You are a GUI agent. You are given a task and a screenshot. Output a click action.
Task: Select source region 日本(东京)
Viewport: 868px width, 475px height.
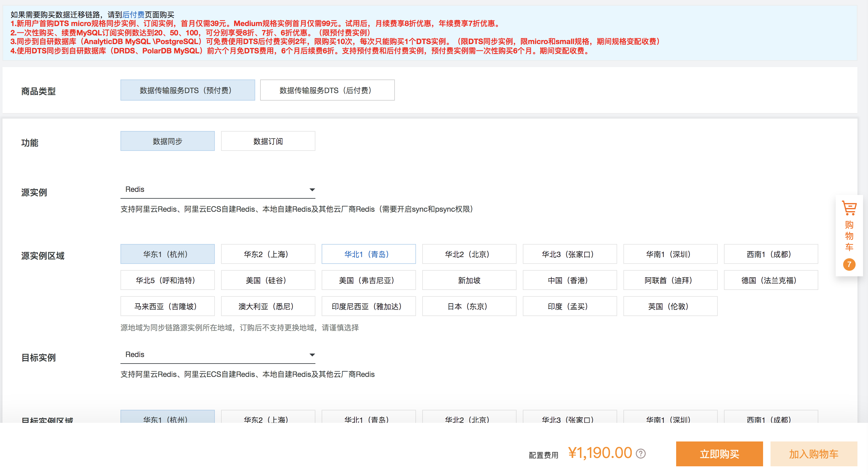tap(469, 306)
